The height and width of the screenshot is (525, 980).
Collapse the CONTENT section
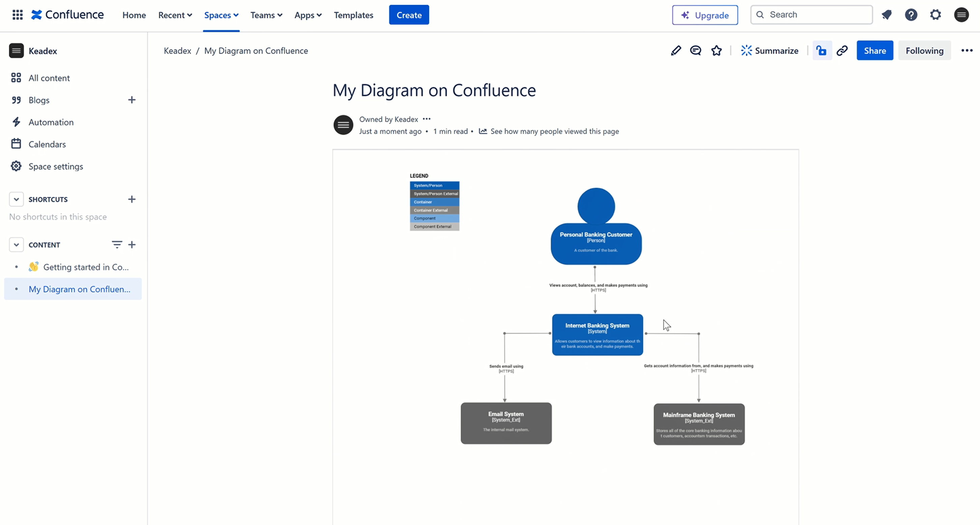pyautogui.click(x=17, y=244)
